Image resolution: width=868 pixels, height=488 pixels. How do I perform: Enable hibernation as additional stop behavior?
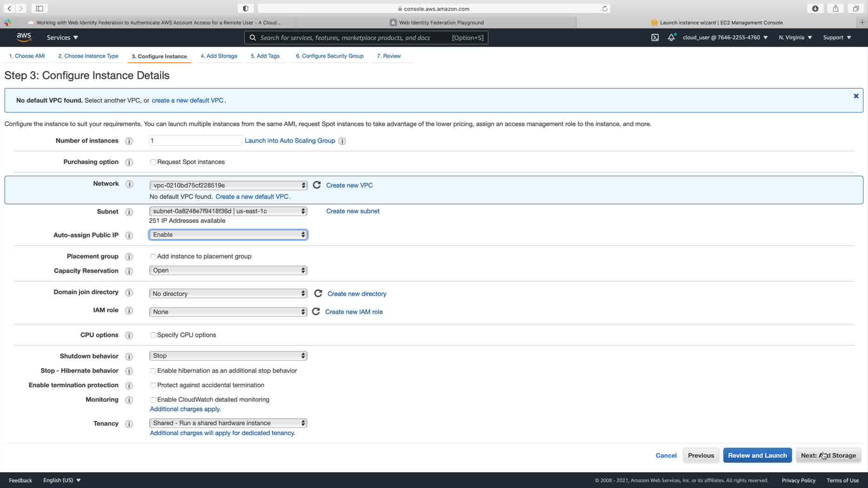click(153, 371)
